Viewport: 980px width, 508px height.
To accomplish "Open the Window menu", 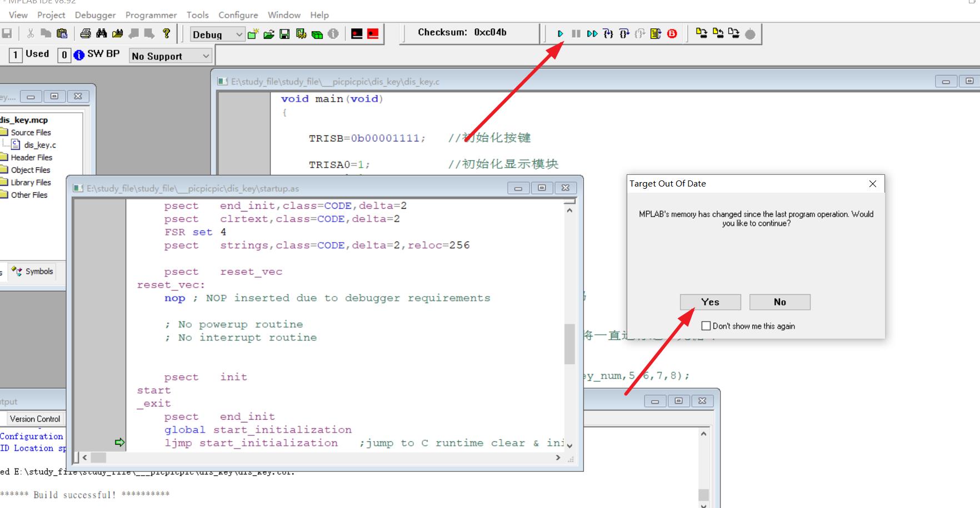I will (284, 15).
